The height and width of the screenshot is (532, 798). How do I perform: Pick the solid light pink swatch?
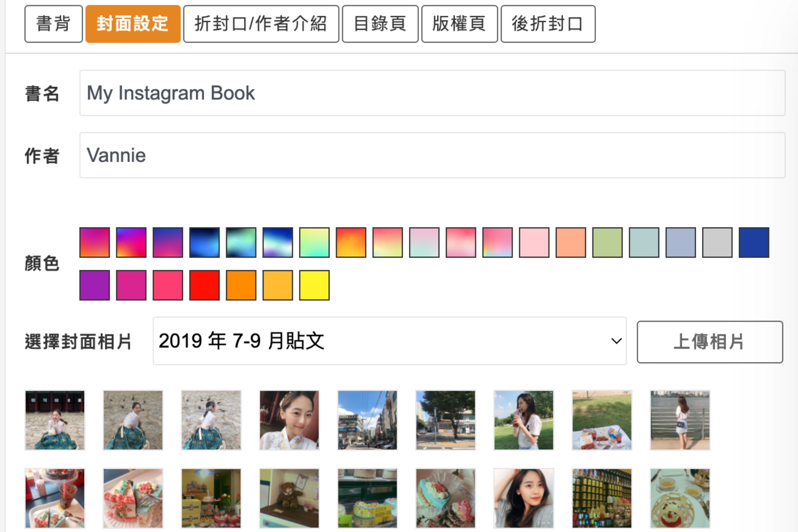(534, 242)
